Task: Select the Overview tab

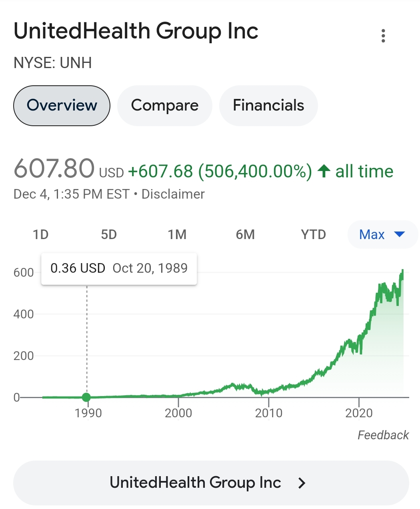Action: (x=62, y=105)
